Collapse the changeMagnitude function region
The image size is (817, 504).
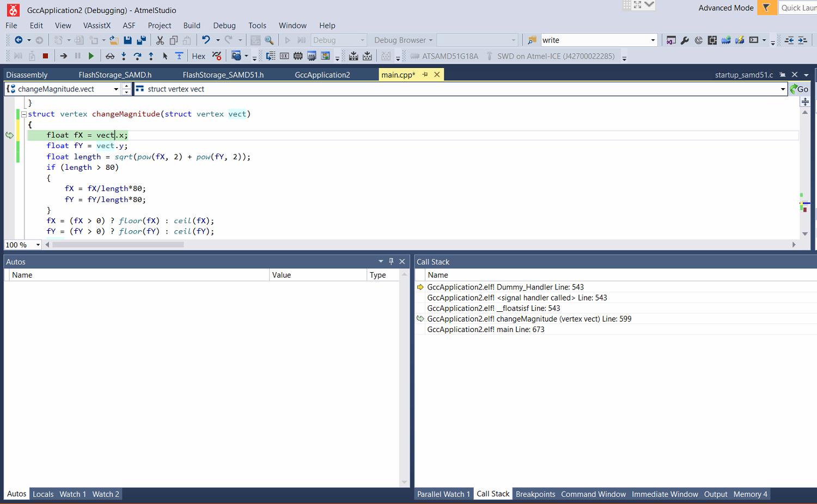(x=23, y=114)
